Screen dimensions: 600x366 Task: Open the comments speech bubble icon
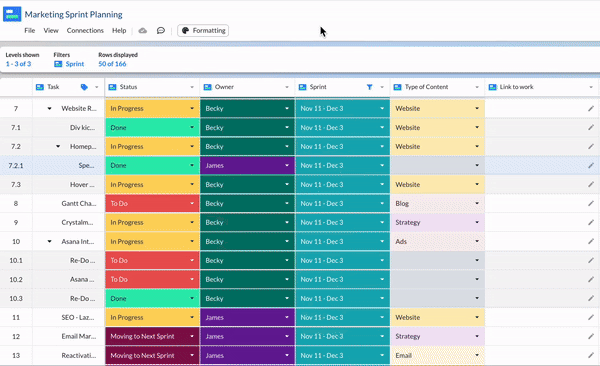161,31
